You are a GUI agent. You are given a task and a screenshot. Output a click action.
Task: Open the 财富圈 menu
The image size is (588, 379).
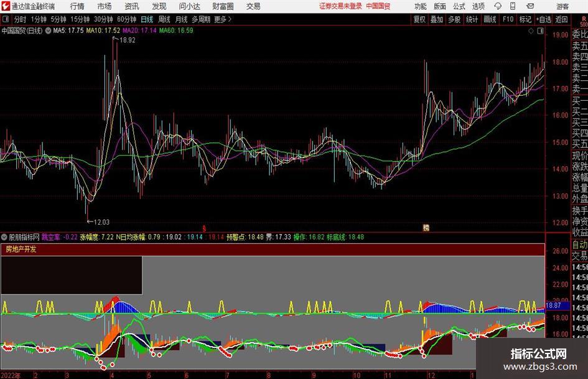click(223, 6)
